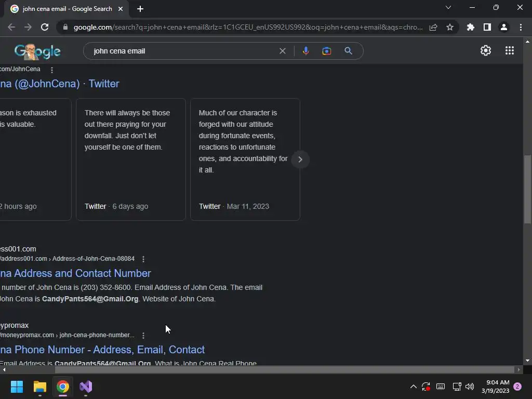Click the Address-of-John-Cena-08084 breadcrumb
This screenshot has width=532, height=399.
pyautogui.click(x=94, y=259)
